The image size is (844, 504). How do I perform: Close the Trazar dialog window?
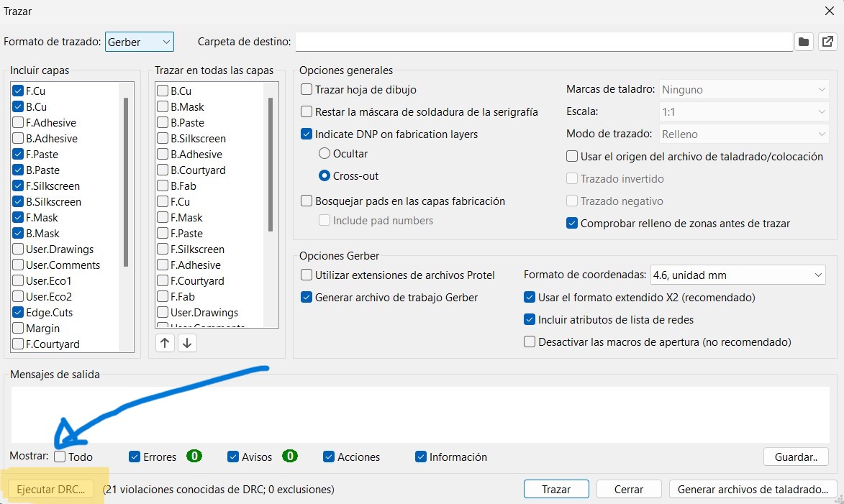click(x=829, y=11)
